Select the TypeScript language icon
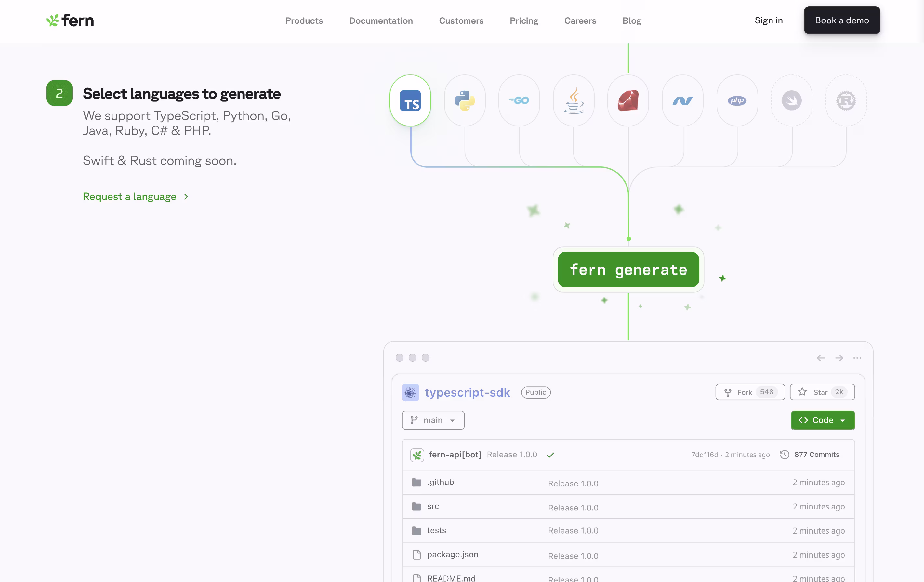 pyautogui.click(x=410, y=100)
